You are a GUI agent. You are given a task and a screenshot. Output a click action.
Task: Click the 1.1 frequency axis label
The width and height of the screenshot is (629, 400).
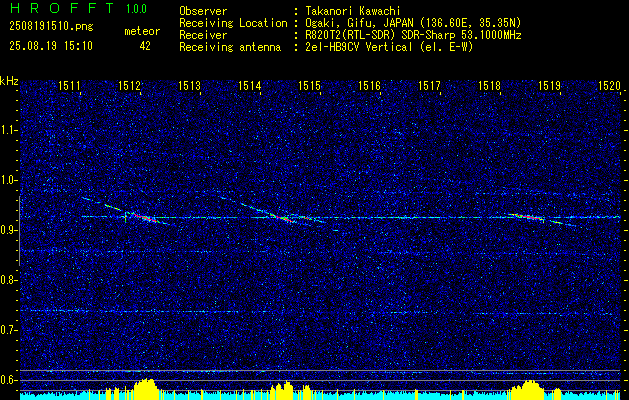coord(8,130)
